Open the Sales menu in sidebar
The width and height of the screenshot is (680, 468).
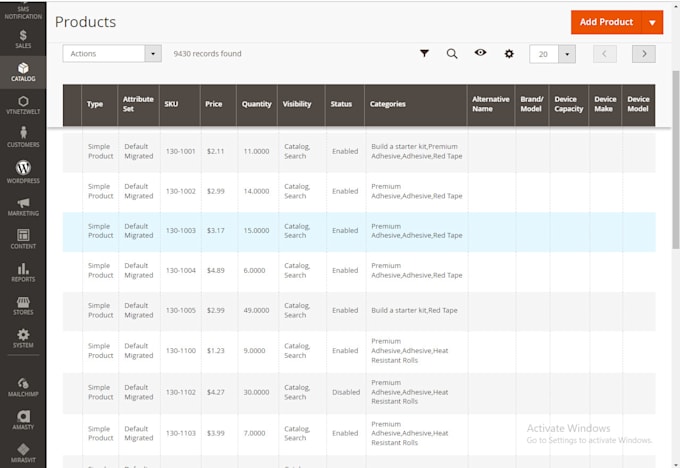[x=23, y=39]
